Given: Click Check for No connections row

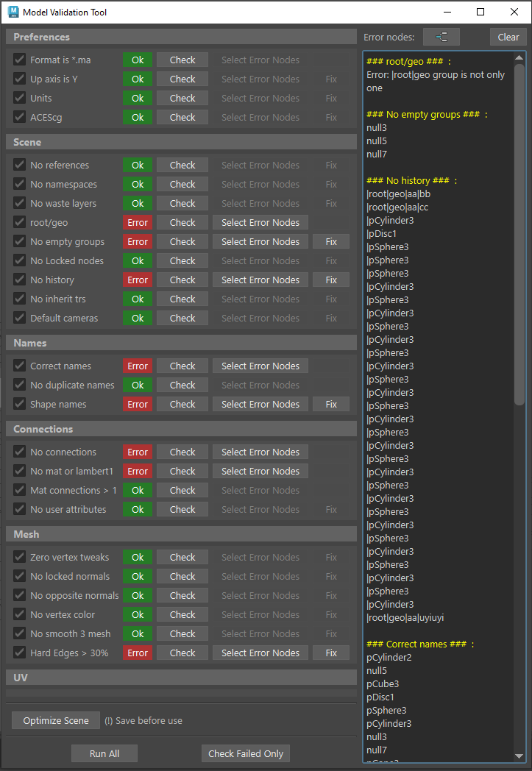Looking at the screenshot, I should coord(182,452).
